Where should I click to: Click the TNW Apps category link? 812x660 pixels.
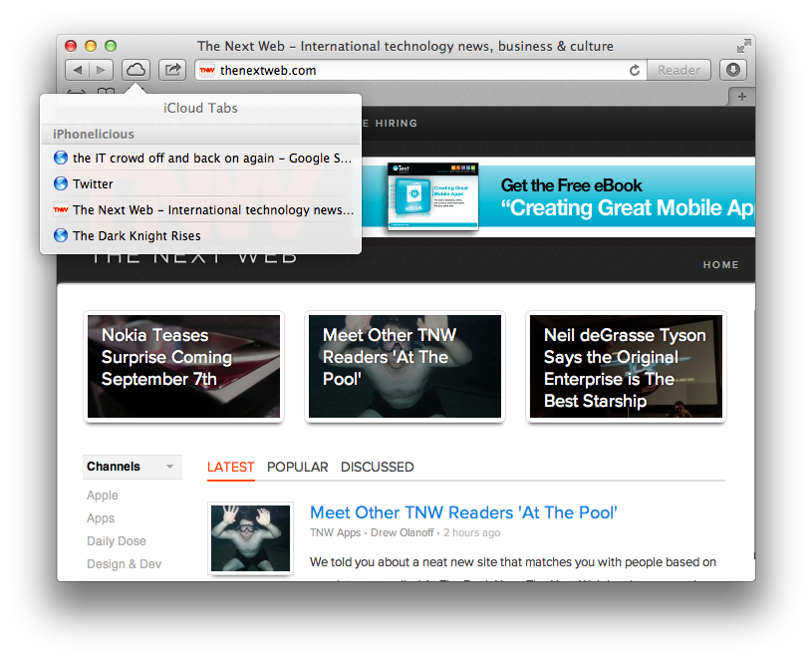tap(335, 532)
